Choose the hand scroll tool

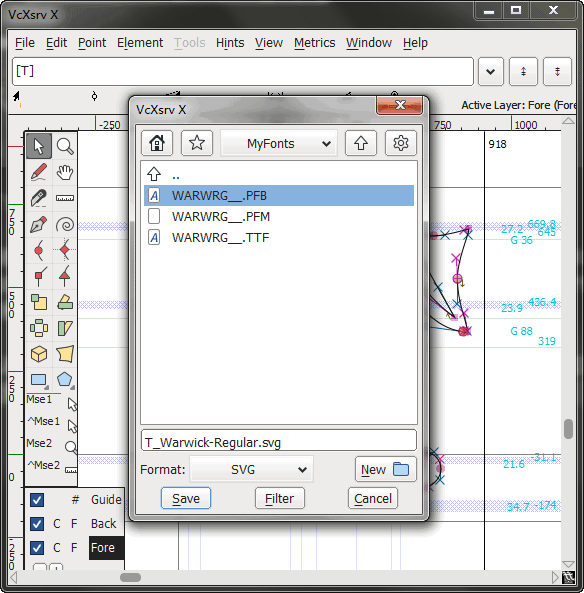tap(65, 172)
